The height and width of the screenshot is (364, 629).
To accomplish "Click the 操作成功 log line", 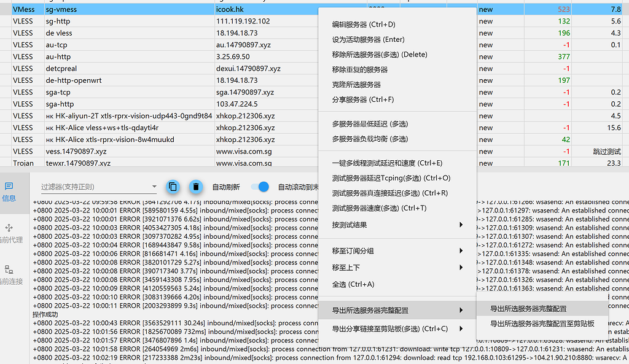I will tap(45, 314).
